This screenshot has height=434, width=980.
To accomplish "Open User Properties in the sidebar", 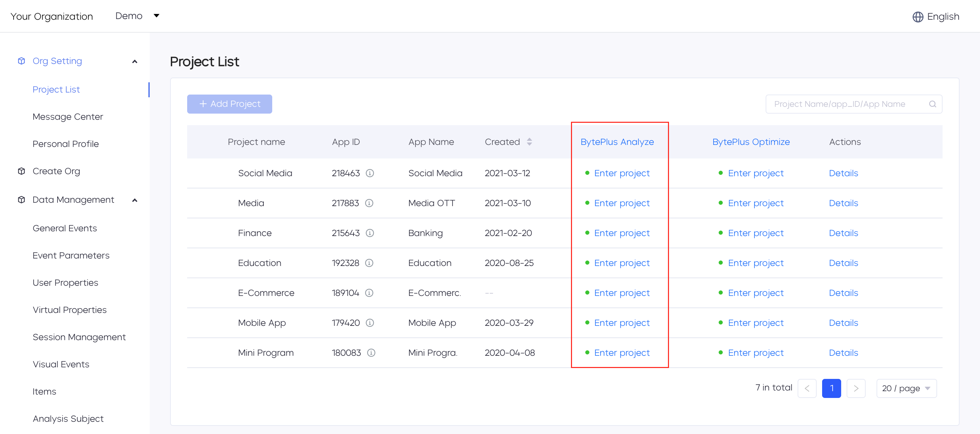I will click(x=65, y=283).
